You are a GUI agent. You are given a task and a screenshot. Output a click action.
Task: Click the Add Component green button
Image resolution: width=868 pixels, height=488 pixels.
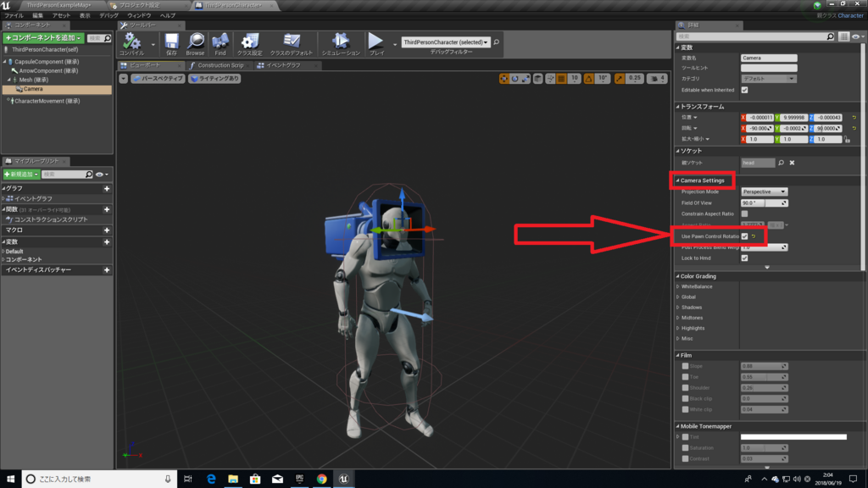(43, 38)
